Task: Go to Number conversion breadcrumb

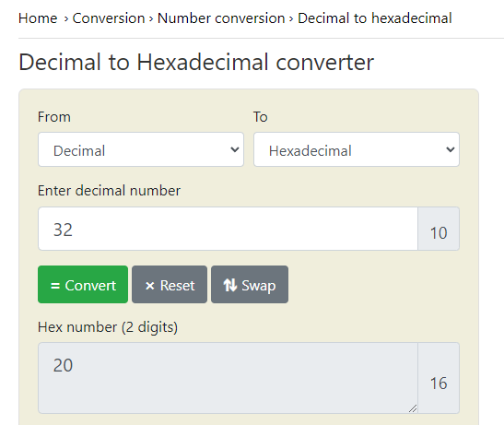Action: (221, 18)
